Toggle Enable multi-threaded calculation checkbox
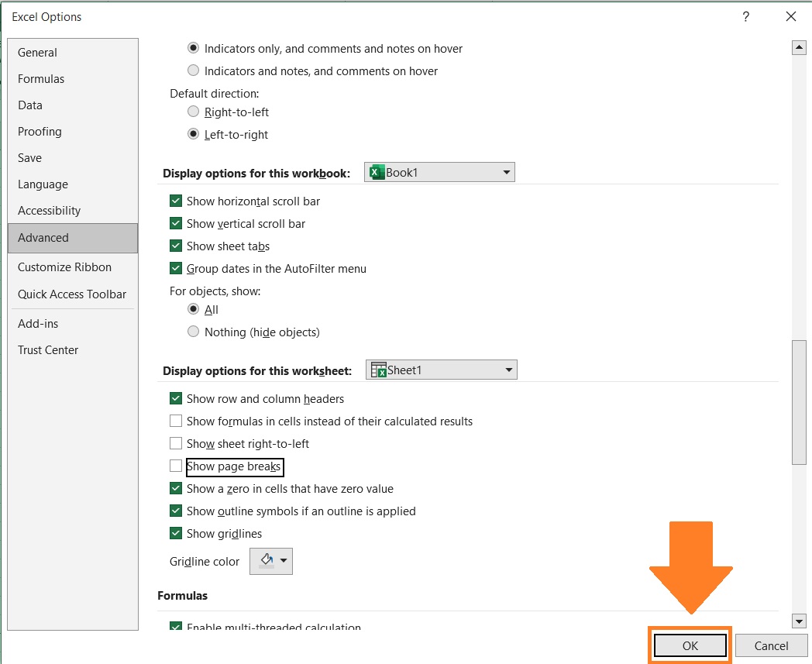 tap(176, 626)
